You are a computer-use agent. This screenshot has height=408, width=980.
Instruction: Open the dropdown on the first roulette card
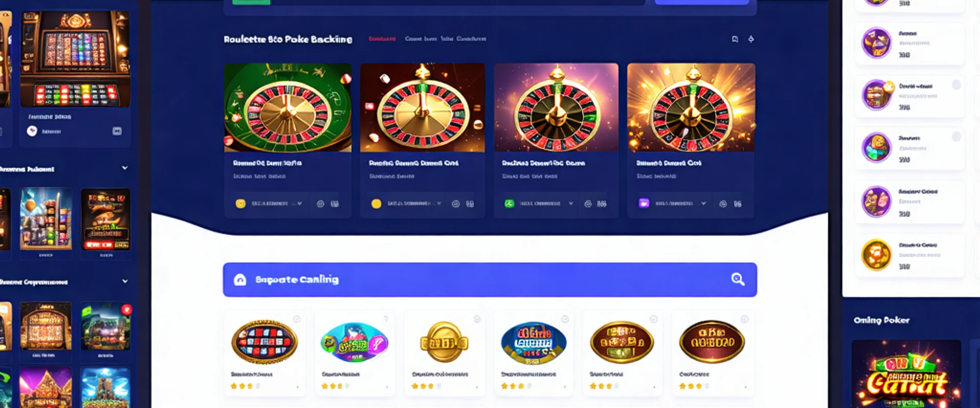[x=300, y=203]
